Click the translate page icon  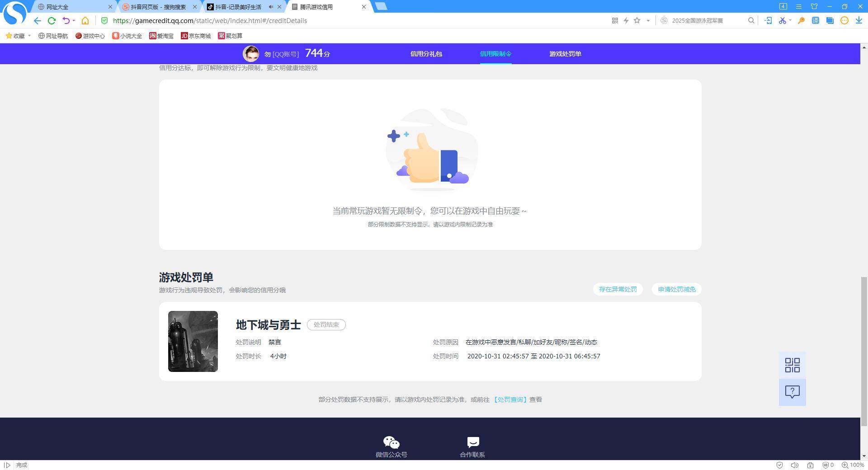(816, 21)
